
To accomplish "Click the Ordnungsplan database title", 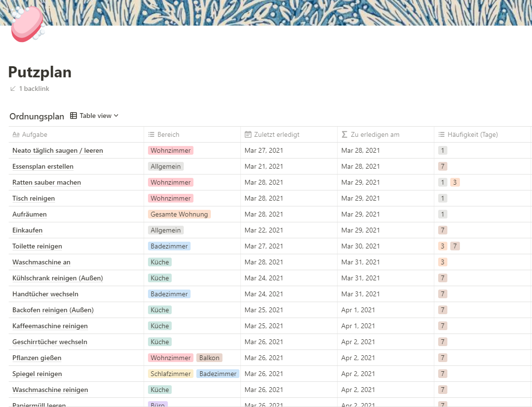I will (37, 116).
